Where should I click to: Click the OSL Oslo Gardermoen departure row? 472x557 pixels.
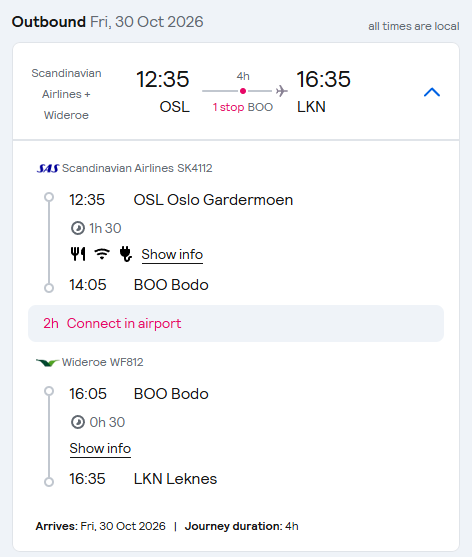(x=181, y=200)
